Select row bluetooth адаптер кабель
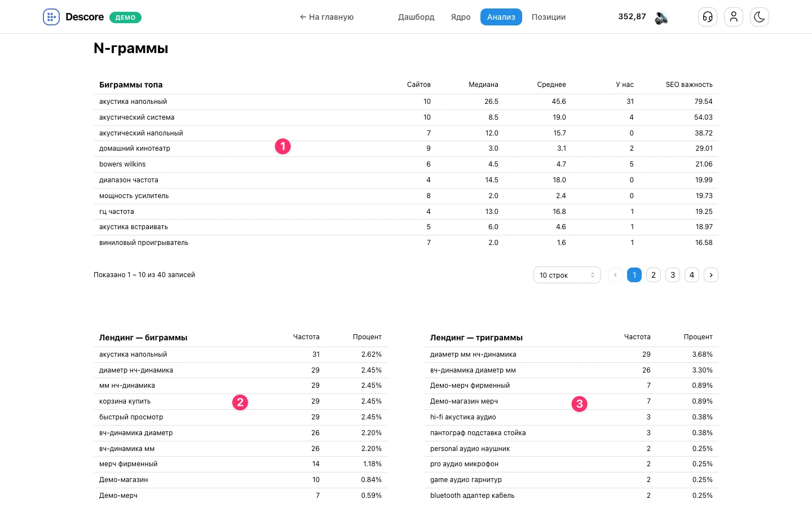812x508 pixels. (x=571, y=496)
